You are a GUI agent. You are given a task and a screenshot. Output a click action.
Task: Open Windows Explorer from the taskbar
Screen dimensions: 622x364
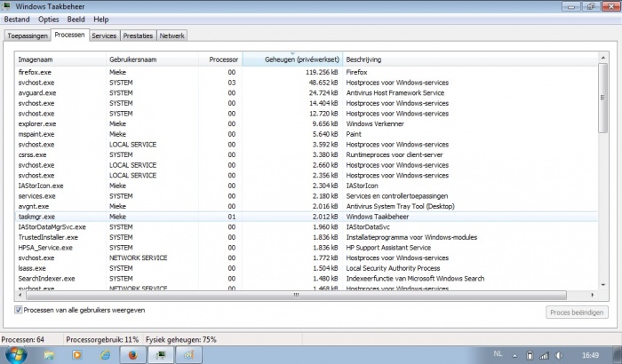[49, 355]
